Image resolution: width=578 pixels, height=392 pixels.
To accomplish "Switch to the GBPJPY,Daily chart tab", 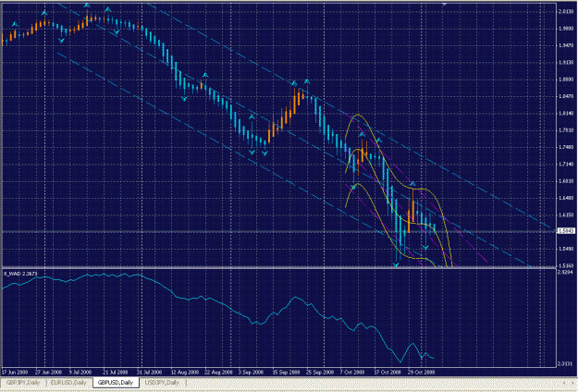I will click(x=23, y=383).
